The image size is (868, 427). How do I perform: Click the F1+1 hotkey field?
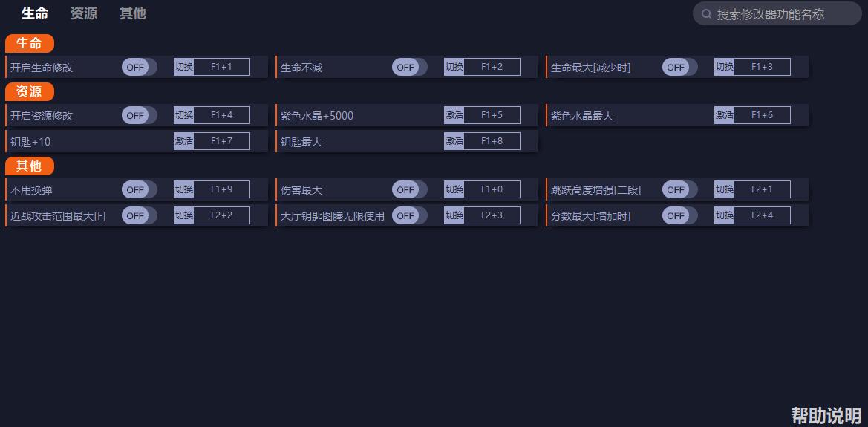tap(221, 67)
